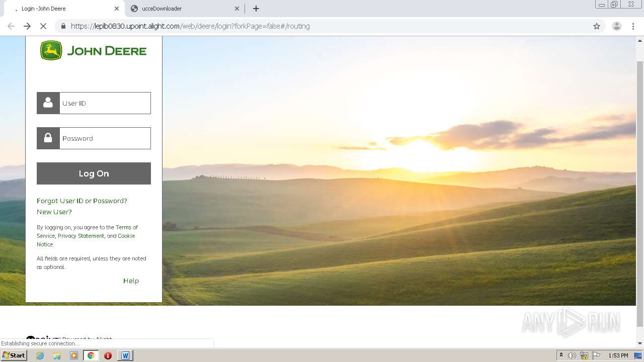Open the New User? link
This screenshot has height=362, width=644.
[54, 212]
